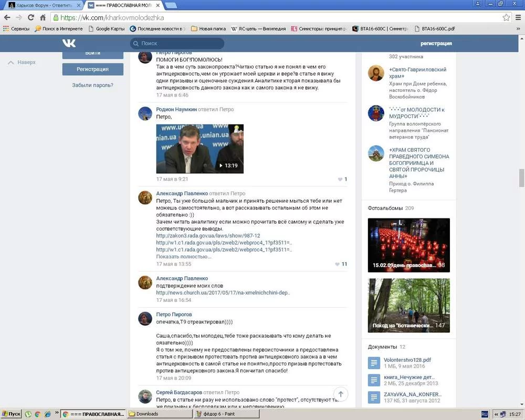This screenshot has height=420, width=525.
Task: Click the browser back arrow
Action: coord(7,17)
